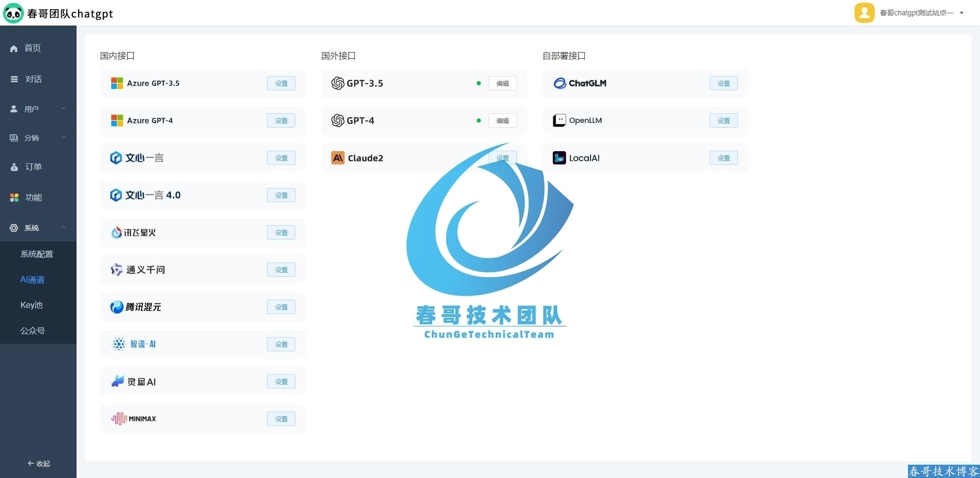Click 设置 for ChatGLM
Viewport: 980px width, 478px height.
(x=724, y=83)
